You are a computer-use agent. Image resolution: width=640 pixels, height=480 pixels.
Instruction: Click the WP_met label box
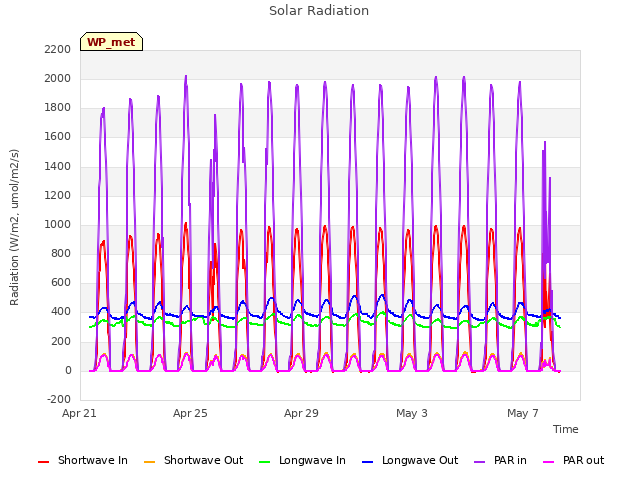click(x=111, y=42)
